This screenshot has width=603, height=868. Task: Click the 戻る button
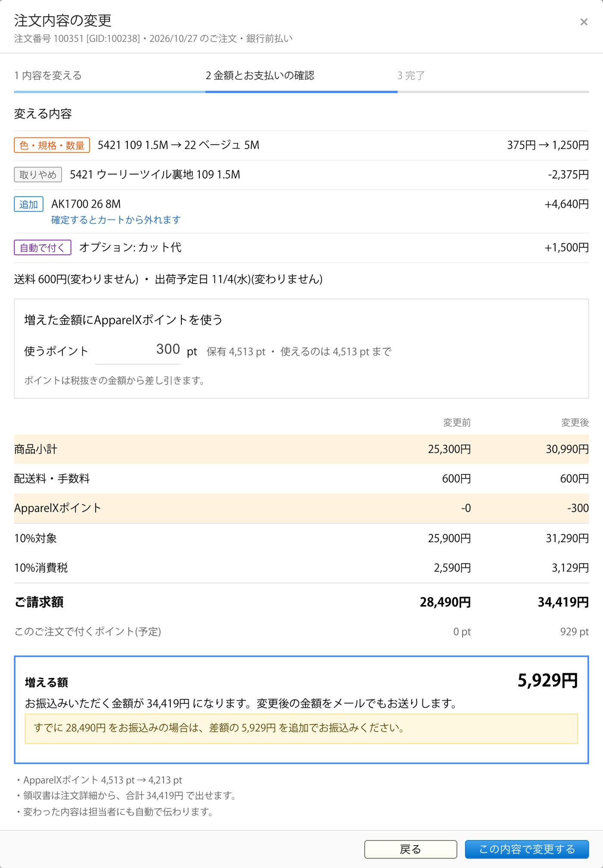410,849
